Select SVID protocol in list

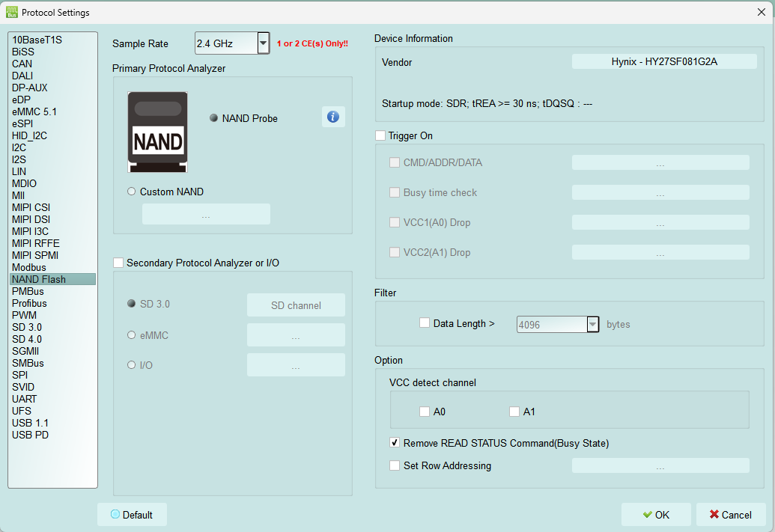click(x=53, y=387)
